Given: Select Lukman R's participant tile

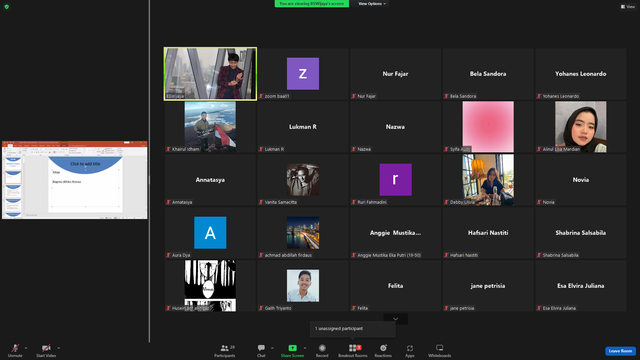Looking at the screenshot, I should (x=303, y=127).
